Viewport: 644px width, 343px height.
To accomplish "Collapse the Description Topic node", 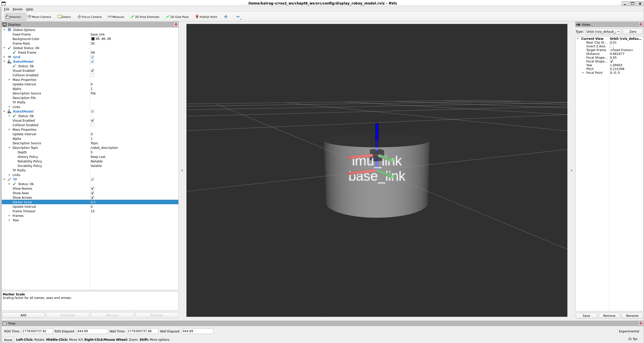I will (x=9, y=148).
